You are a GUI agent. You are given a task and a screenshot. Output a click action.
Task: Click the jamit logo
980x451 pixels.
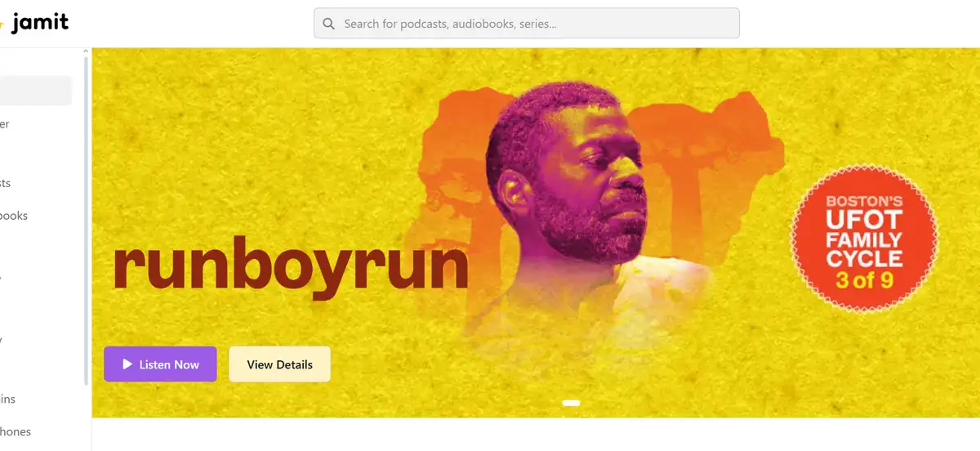click(37, 23)
